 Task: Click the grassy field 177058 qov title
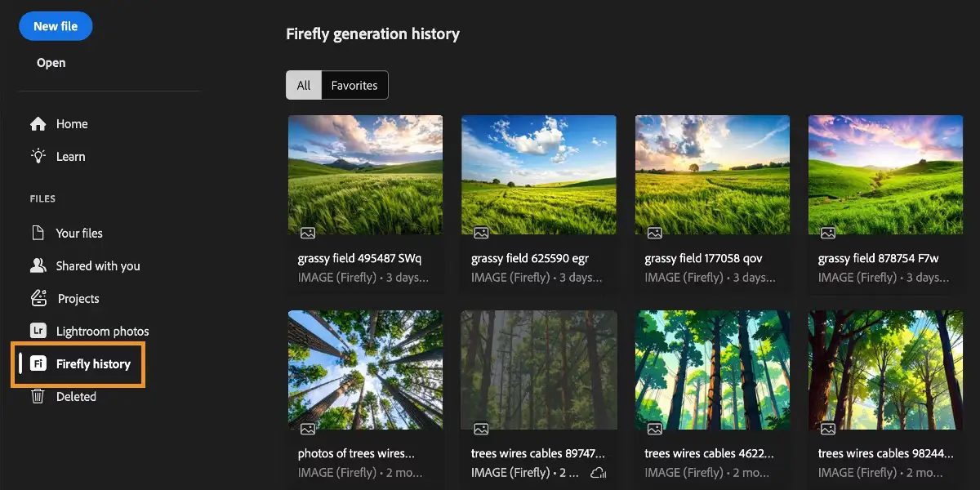[704, 257]
